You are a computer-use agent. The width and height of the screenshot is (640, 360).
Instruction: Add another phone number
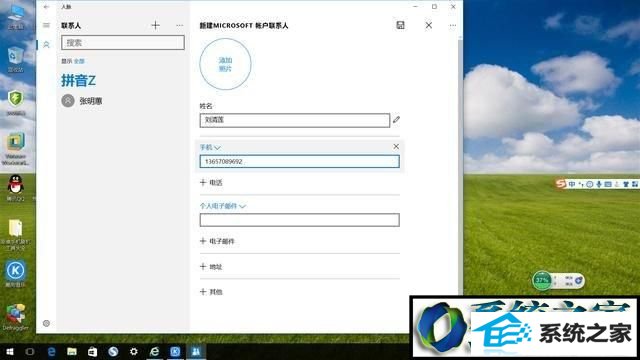tap(211, 182)
